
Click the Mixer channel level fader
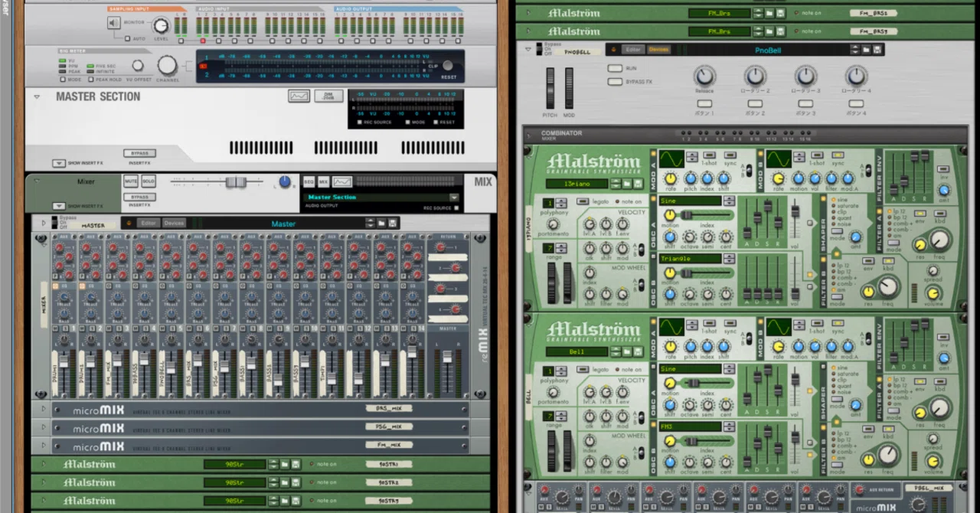click(x=236, y=181)
